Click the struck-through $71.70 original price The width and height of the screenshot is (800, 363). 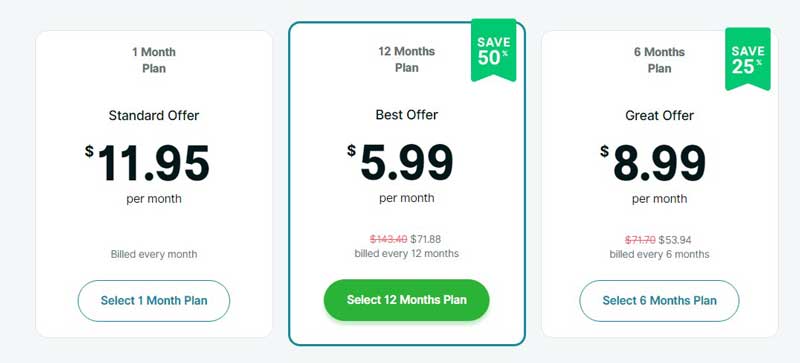click(x=640, y=240)
